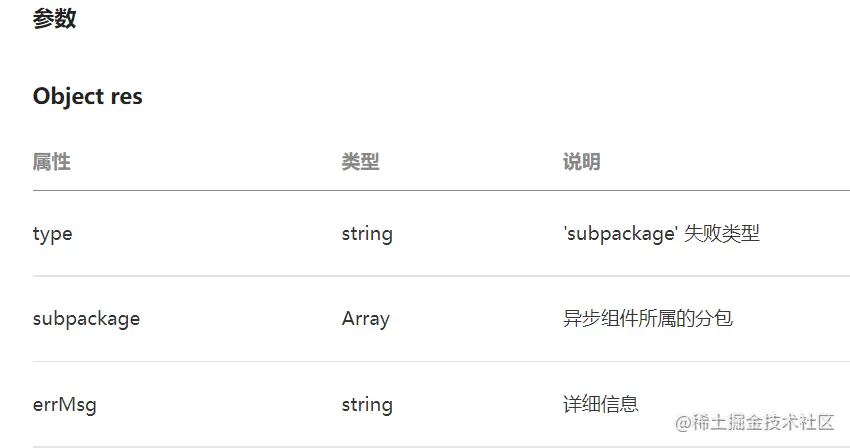The width and height of the screenshot is (850, 448).
Task: Select the subpackage property cell
Action: coord(86,319)
